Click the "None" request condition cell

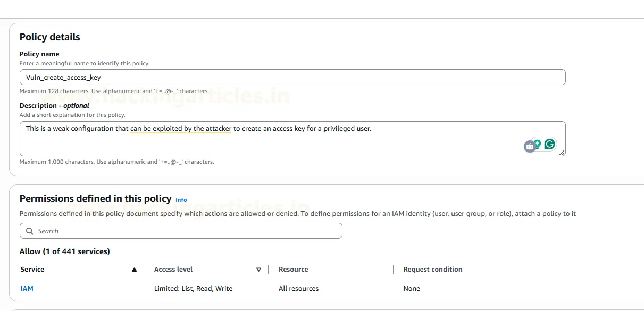pos(412,289)
